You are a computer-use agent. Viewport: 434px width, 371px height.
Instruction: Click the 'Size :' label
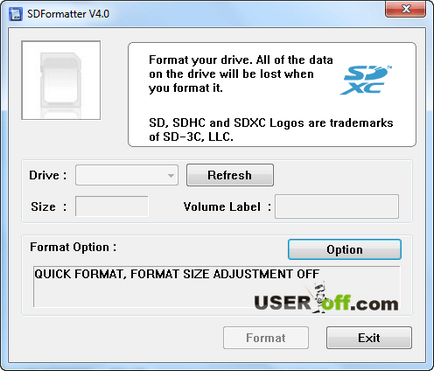49,207
